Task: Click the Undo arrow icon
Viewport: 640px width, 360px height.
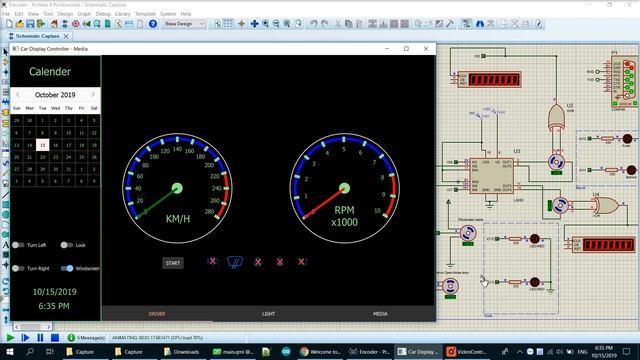Action: (313, 24)
